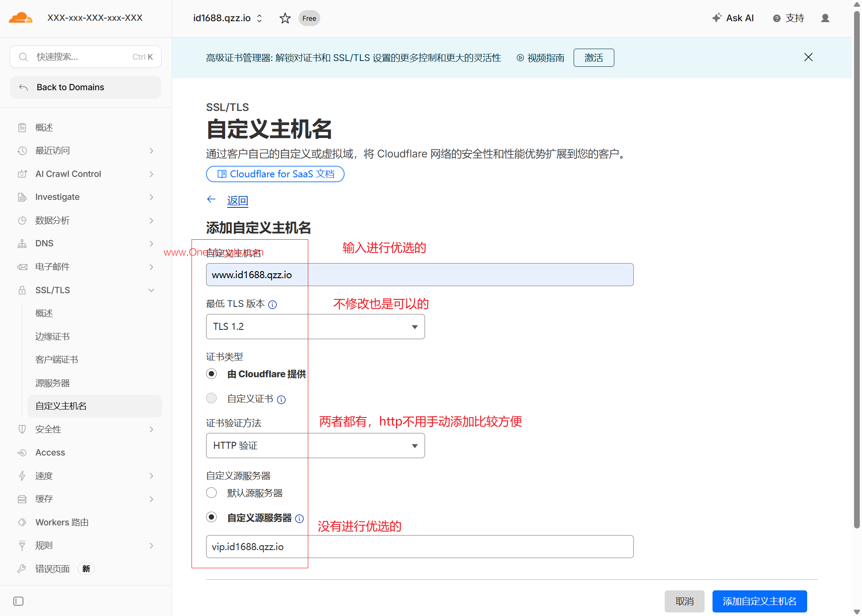Dismiss the 高级证书管理器 banner
This screenshot has height=616, width=862.
[808, 57]
